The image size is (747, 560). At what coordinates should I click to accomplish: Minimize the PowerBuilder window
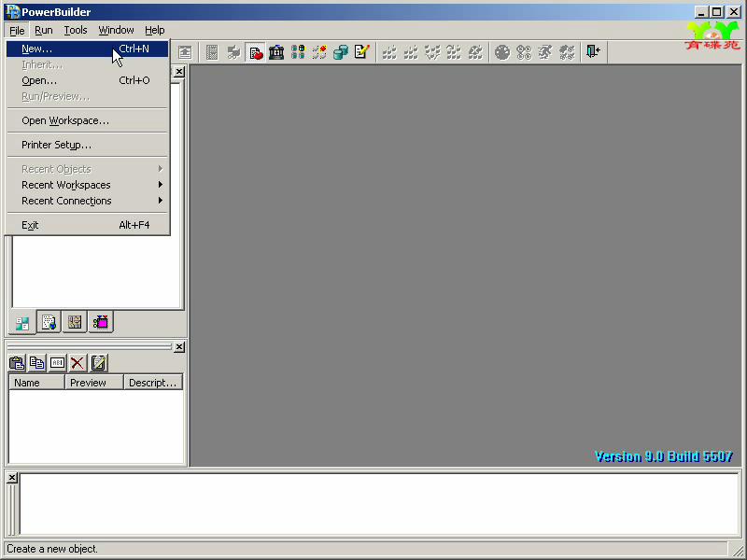[701, 12]
